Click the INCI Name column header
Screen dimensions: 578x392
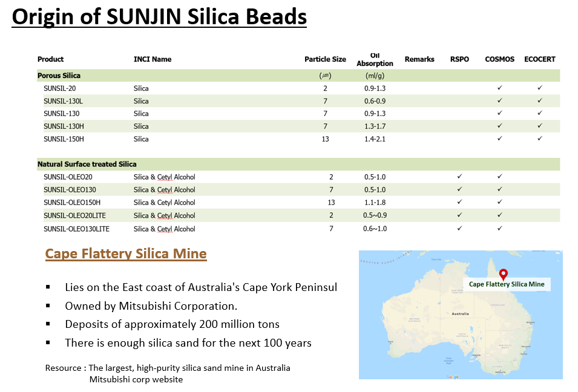153,59
